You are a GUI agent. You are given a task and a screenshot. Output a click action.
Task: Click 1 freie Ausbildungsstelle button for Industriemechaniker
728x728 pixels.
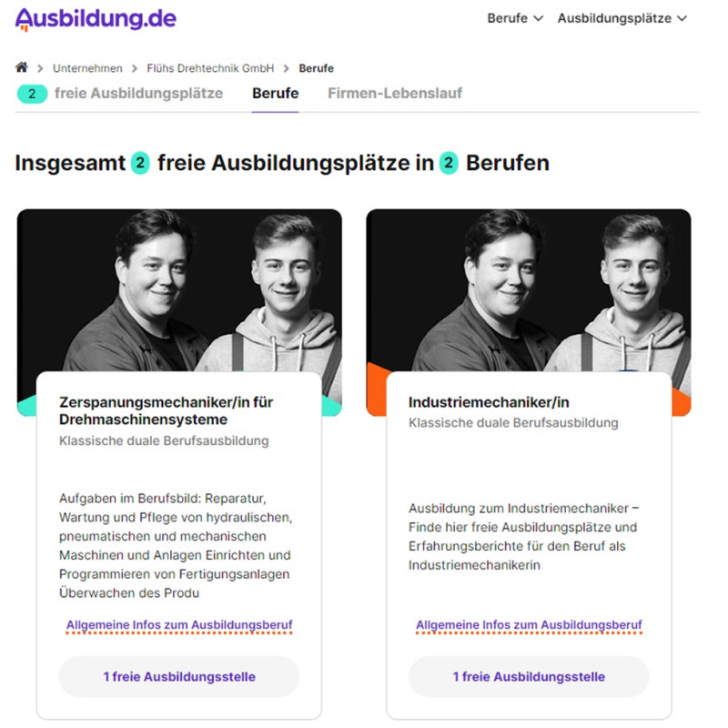[x=529, y=676]
